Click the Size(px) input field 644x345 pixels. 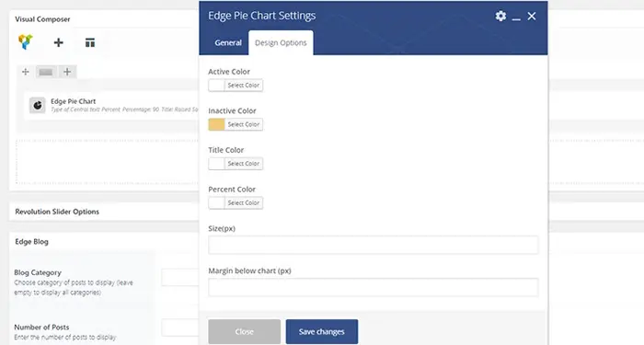point(373,245)
